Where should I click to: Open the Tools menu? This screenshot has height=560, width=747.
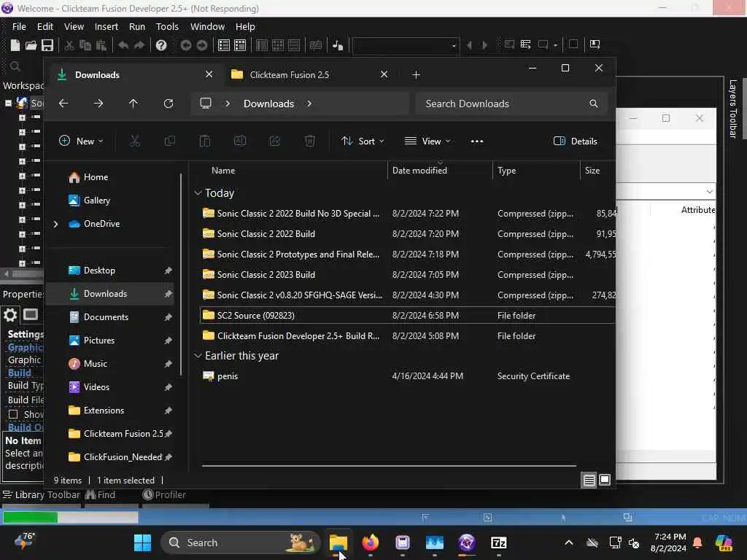pos(167,27)
